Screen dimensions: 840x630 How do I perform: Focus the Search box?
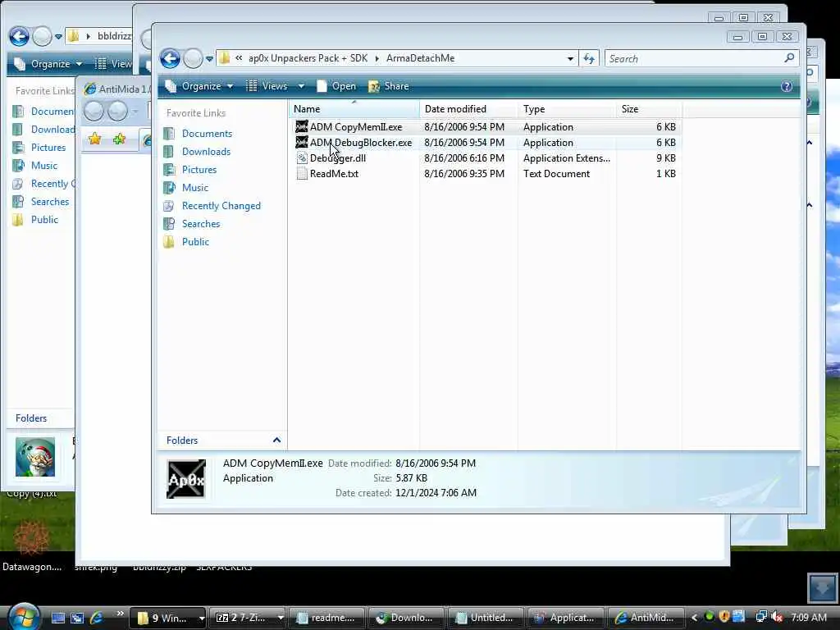(694, 59)
